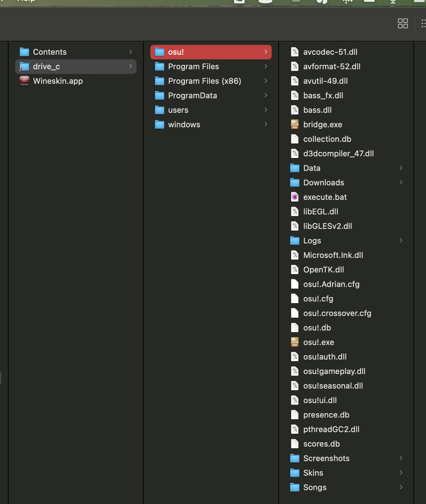Viewport: 426px width, 504px height.
Task: Click the chevron next to drive_c
Action: [x=131, y=66]
